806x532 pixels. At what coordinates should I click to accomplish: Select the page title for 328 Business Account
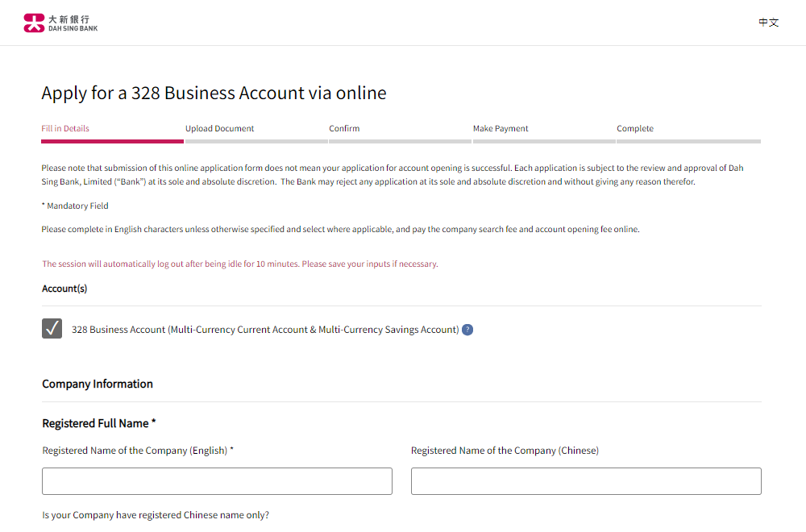[214, 93]
